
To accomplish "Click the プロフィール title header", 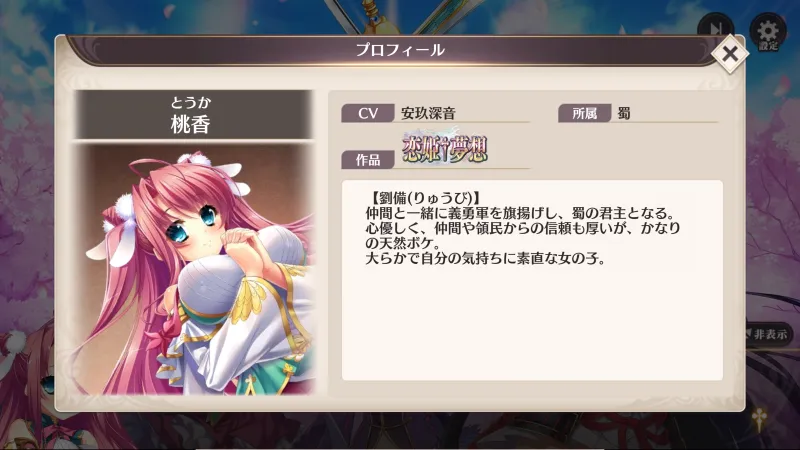I will click(x=399, y=50).
